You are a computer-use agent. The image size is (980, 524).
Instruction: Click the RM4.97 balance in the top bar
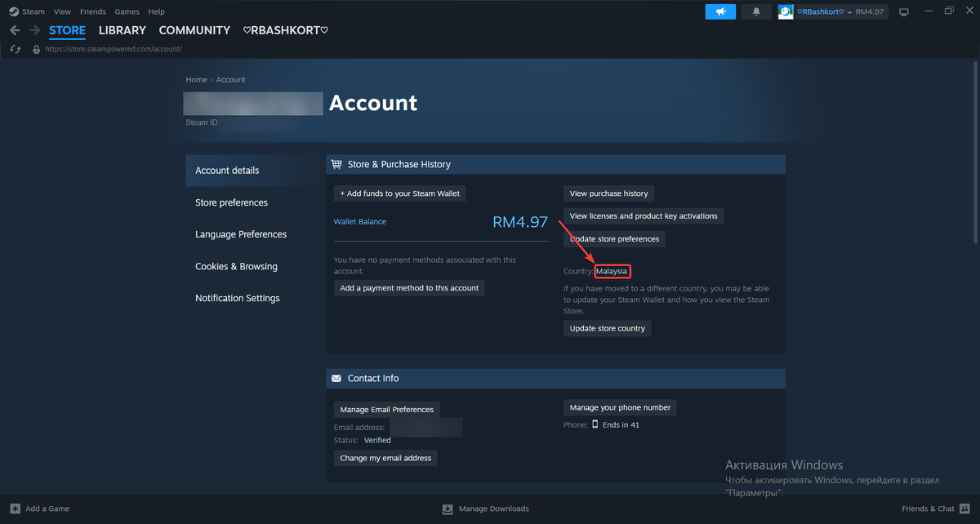pyautogui.click(x=871, y=12)
